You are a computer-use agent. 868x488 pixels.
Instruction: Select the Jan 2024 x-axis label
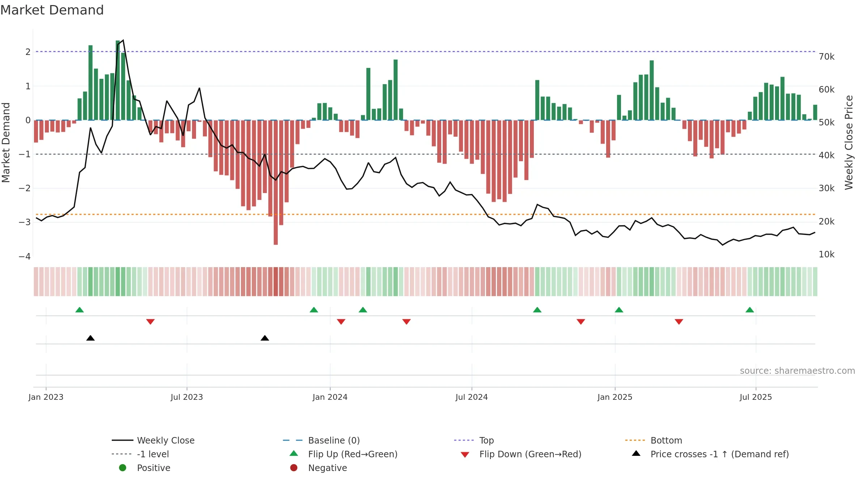tap(330, 397)
